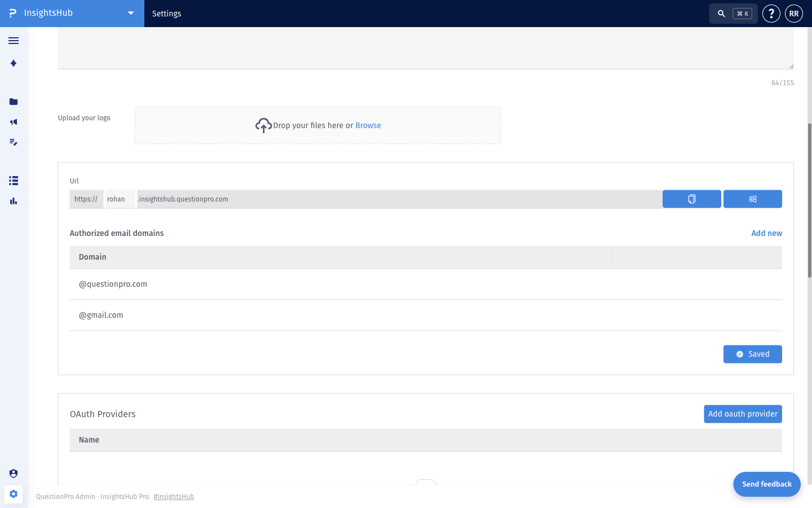Open the search magnifier in the top bar
This screenshot has height=508, width=812.
point(721,14)
